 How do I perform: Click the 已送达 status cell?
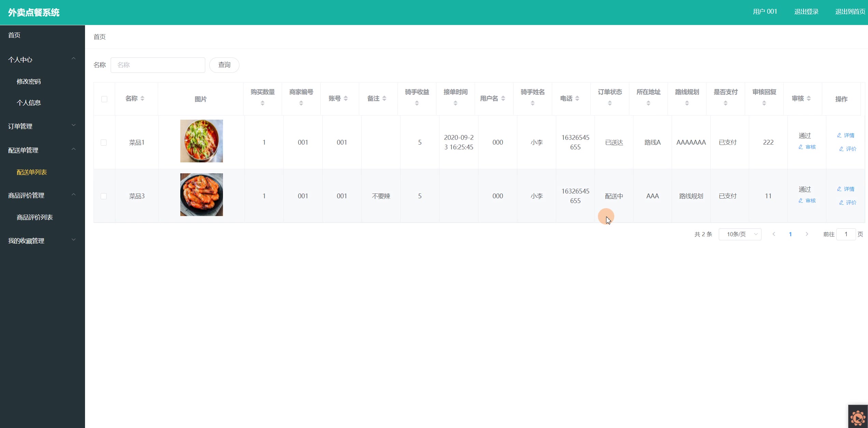click(x=614, y=142)
